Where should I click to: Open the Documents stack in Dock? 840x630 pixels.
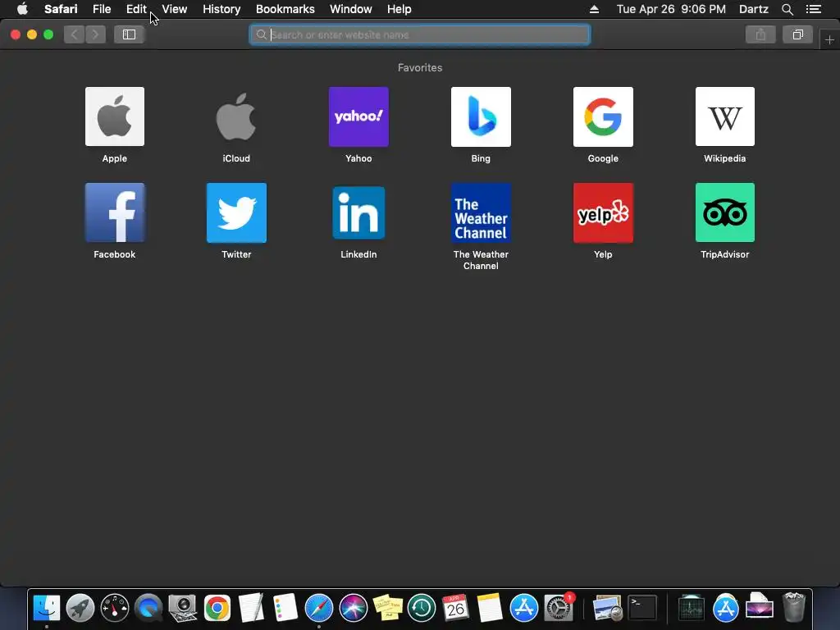760,608
